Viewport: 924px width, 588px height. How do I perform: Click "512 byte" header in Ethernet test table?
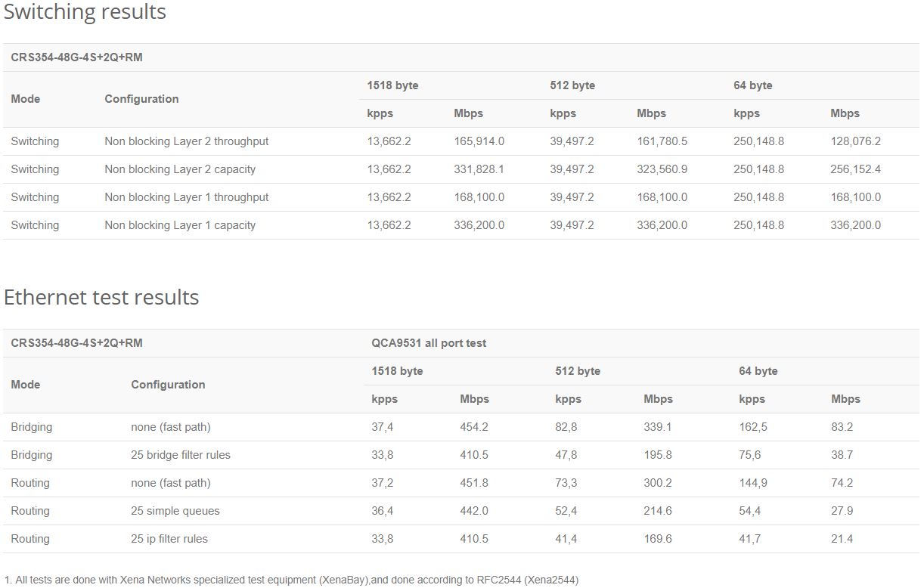click(578, 371)
